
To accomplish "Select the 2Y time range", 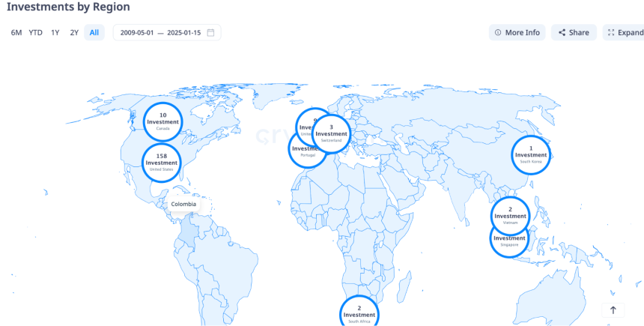I will (x=74, y=32).
